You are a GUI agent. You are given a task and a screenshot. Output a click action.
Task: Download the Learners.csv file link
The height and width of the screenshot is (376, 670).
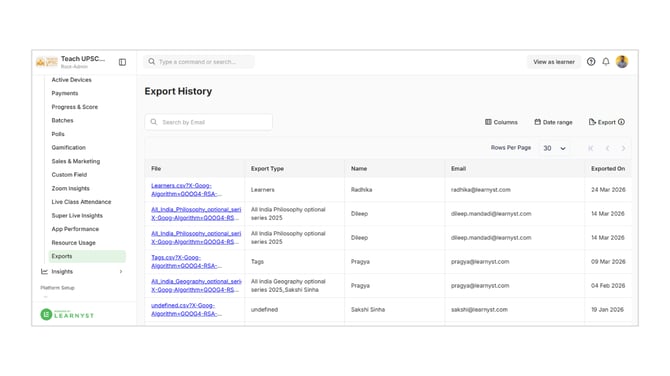tap(186, 190)
